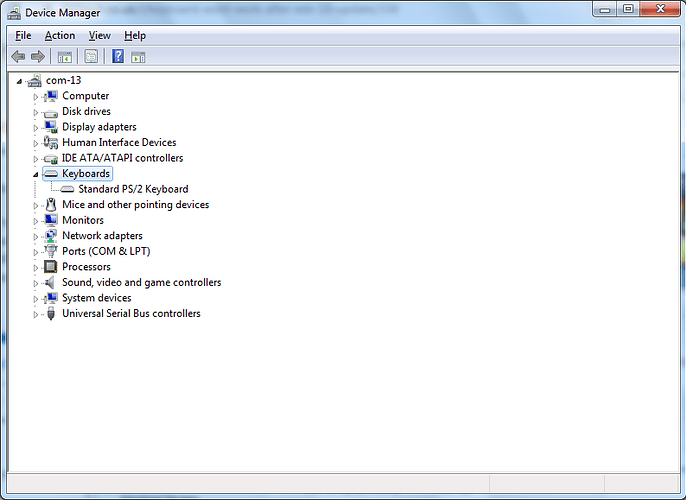
Task: Expand Universal Serial Bus controllers arrow
Action: (x=36, y=315)
